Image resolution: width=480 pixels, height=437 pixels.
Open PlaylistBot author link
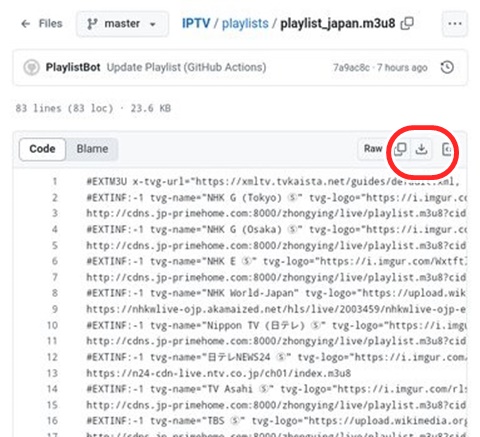click(73, 67)
